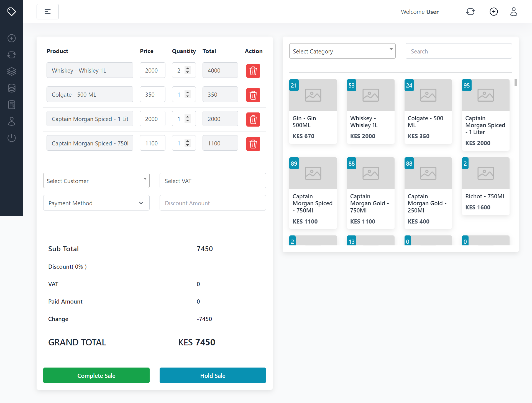Click the plus circle icon in header
The width and height of the screenshot is (532, 403).
(493, 12)
